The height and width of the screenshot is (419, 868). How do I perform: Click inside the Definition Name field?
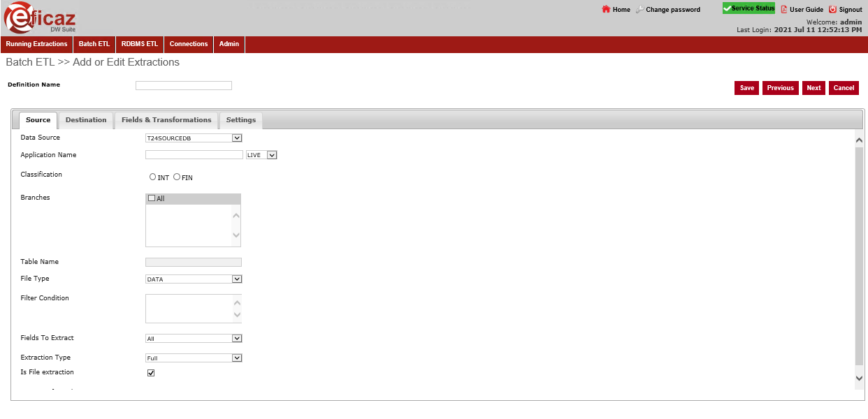coord(183,84)
